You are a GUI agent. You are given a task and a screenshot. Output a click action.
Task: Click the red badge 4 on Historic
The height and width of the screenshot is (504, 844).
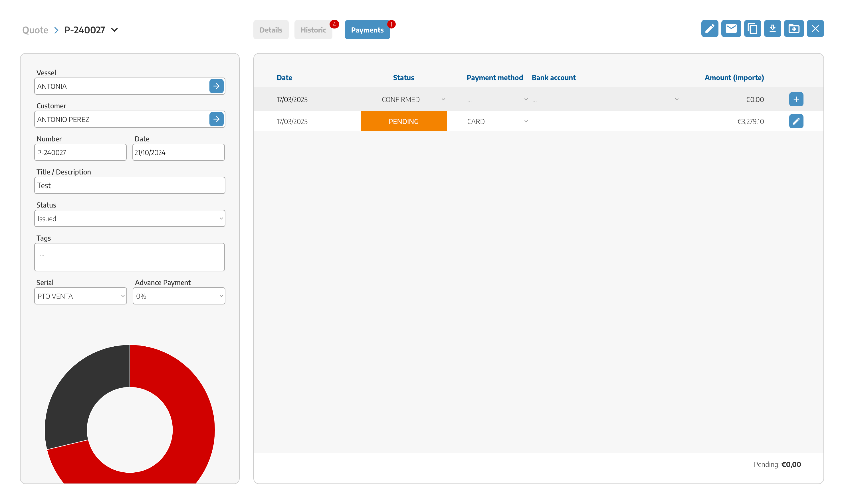tap(334, 25)
